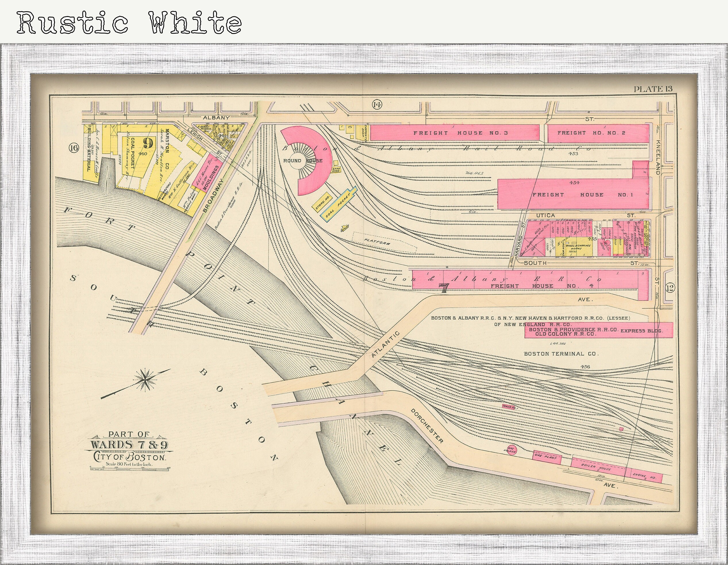The width and height of the screenshot is (728, 565).
Task: Click the "SOUTH" street name below block 455
Action: pyautogui.click(x=535, y=263)
